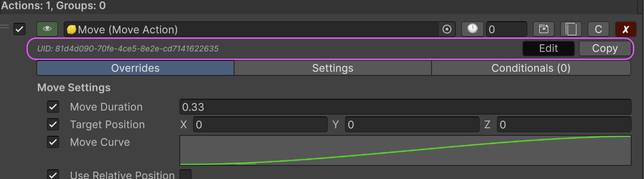Click the yellow Move action object icon
The image size is (644, 179).
tap(71, 30)
